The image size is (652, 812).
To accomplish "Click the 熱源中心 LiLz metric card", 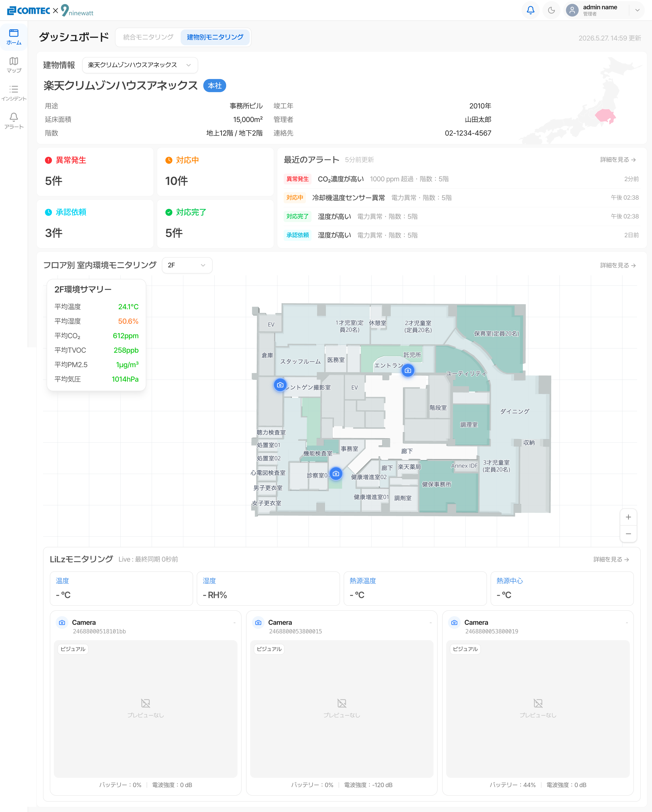I will click(x=562, y=588).
